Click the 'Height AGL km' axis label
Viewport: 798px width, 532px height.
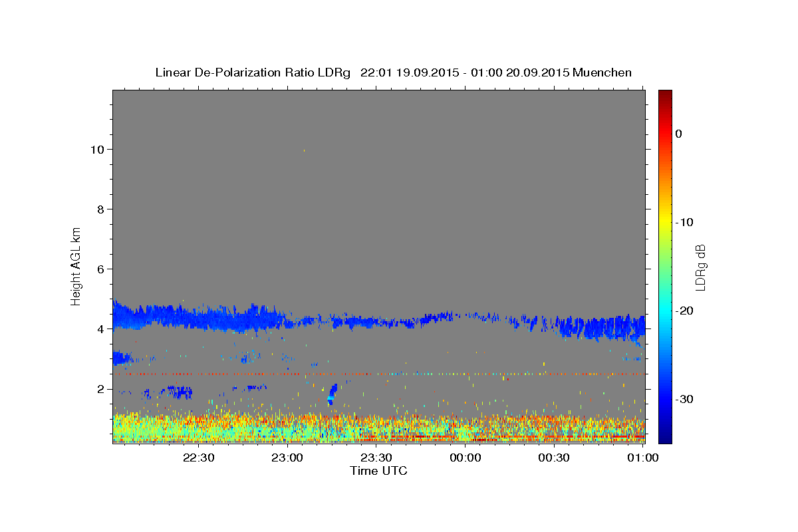click(x=76, y=266)
